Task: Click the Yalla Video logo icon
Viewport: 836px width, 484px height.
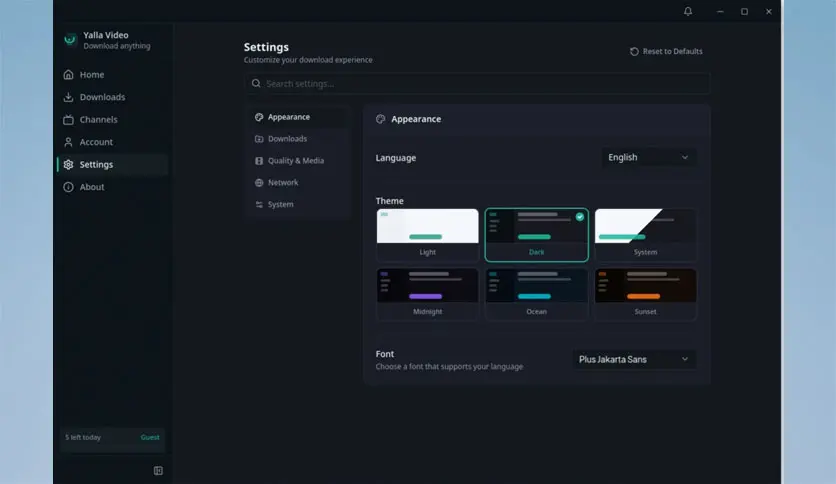Action: (x=70, y=40)
